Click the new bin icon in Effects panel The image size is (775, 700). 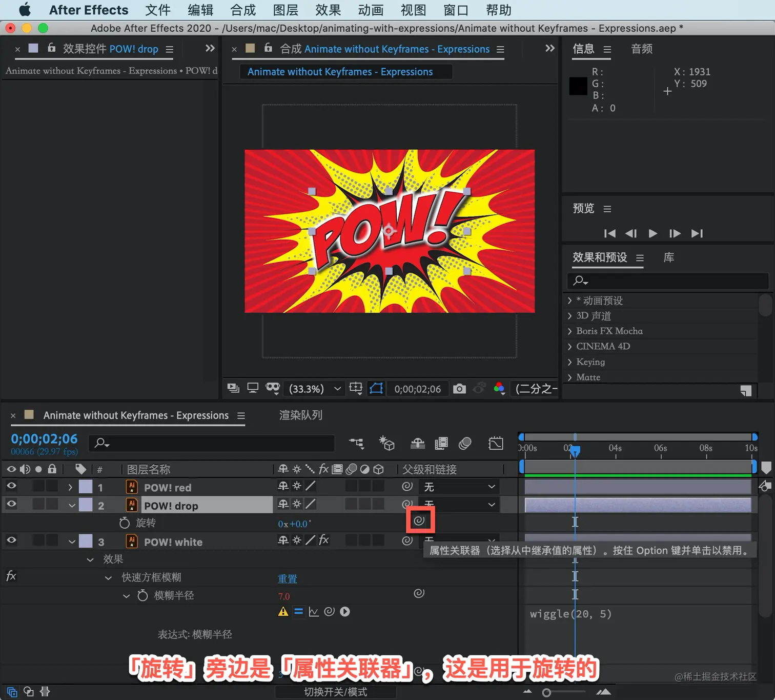(x=746, y=391)
